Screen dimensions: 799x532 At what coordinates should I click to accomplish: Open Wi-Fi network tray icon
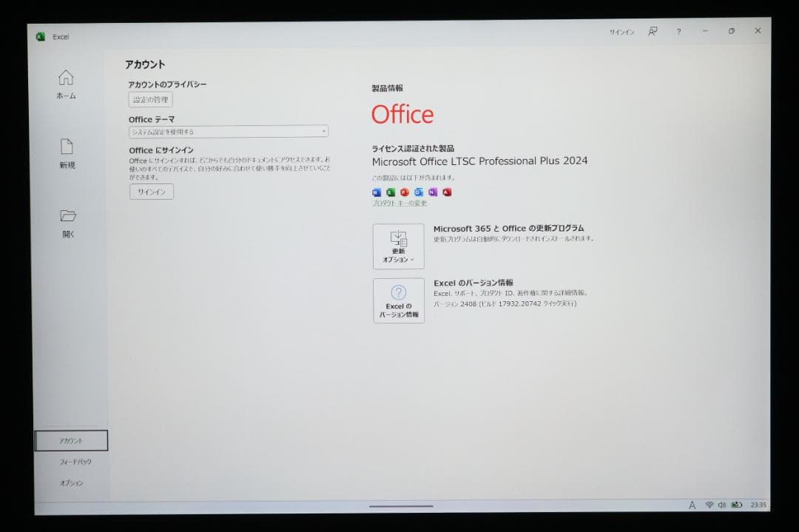click(x=709, y=505)
